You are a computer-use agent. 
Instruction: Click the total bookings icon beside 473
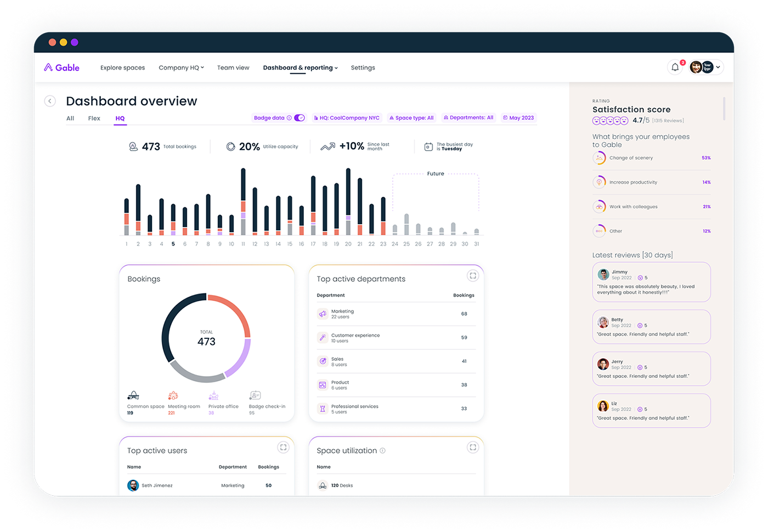pyautogui.click(x=133, y=146)
